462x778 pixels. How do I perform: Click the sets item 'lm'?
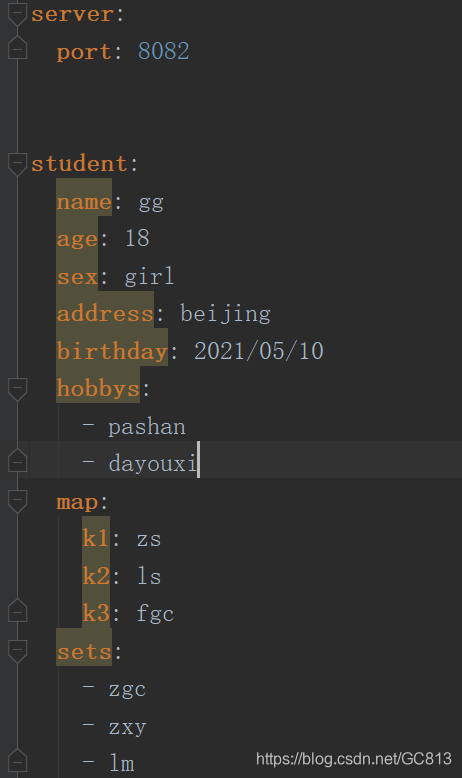click(x=122, y=763)
